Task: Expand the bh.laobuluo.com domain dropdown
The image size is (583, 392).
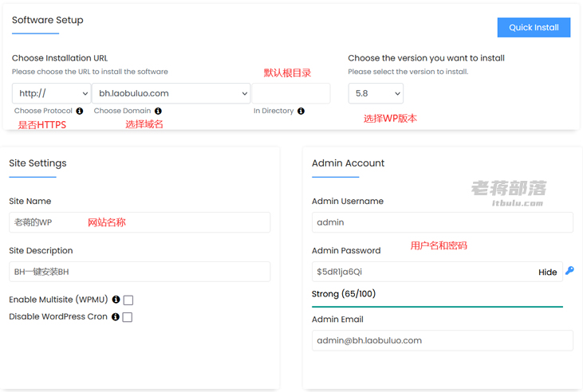Action: (171, 93)
